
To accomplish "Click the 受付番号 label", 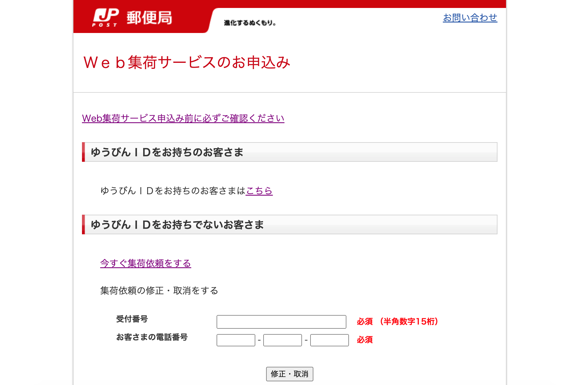I will point(132,319).
